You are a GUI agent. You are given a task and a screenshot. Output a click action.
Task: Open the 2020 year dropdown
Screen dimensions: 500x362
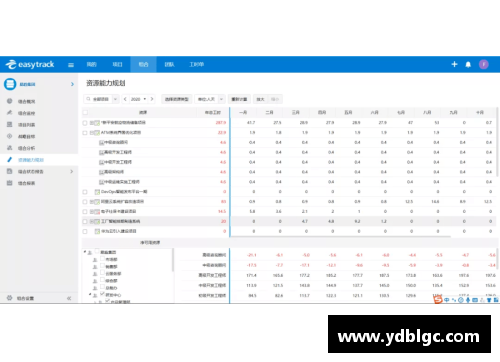click(x=138, y=99)
